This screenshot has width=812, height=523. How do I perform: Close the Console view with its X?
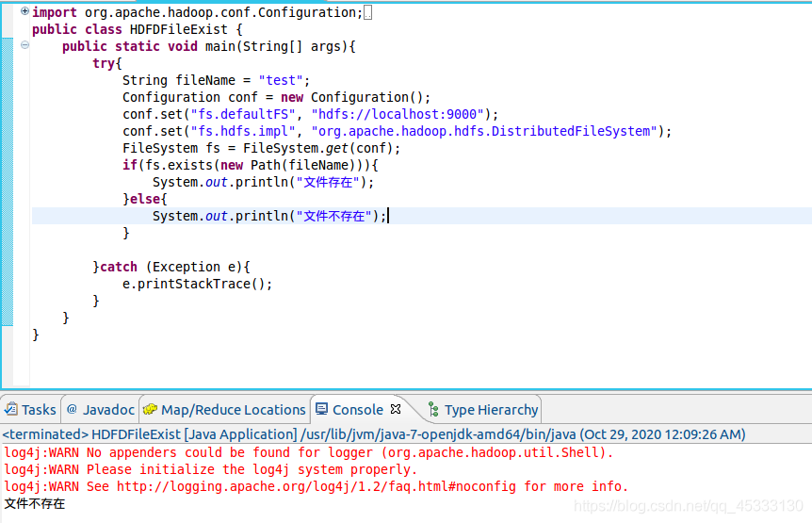pyautogui.click(x=396, y=409)
